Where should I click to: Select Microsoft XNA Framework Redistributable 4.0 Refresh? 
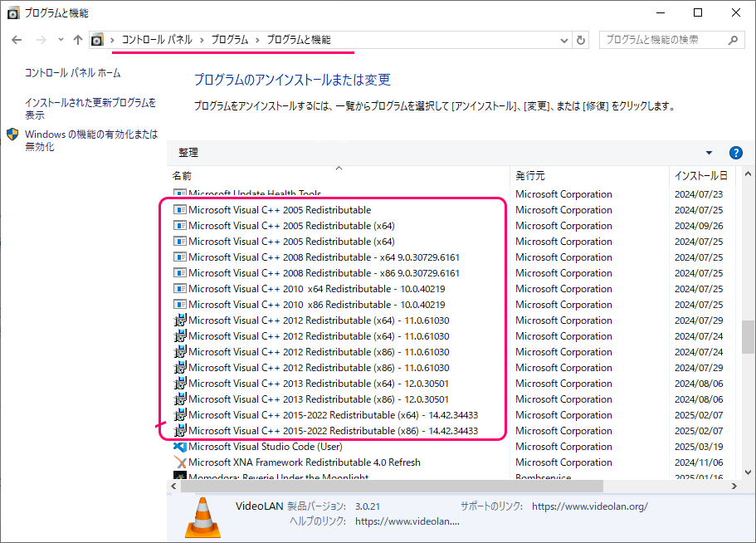point(297,462)
